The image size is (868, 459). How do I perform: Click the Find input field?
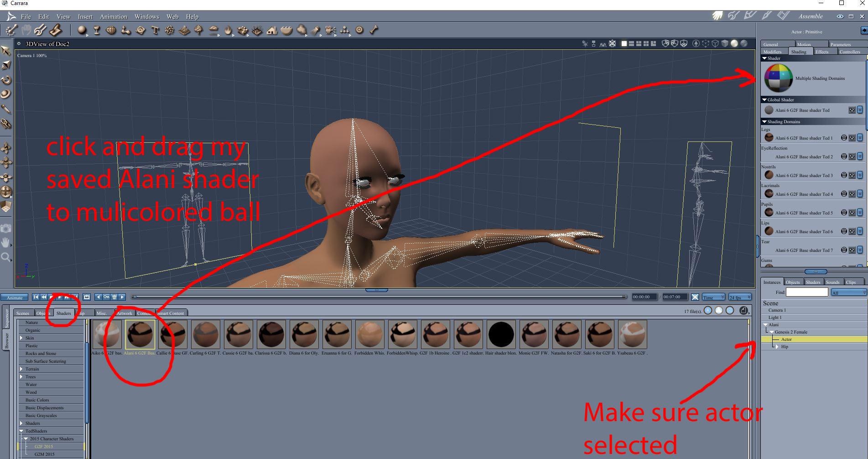(807, 292)
